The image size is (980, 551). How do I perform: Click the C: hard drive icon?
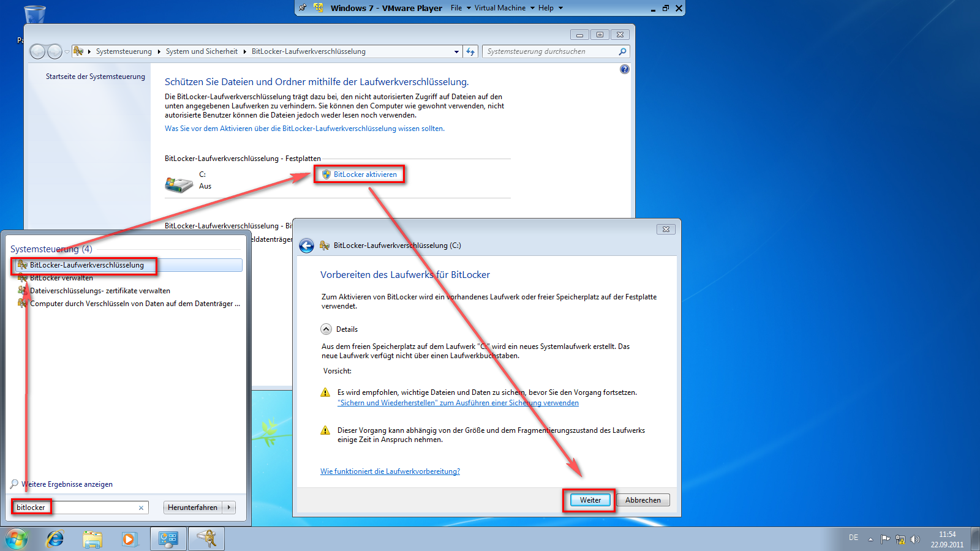(x=179, y=184)
